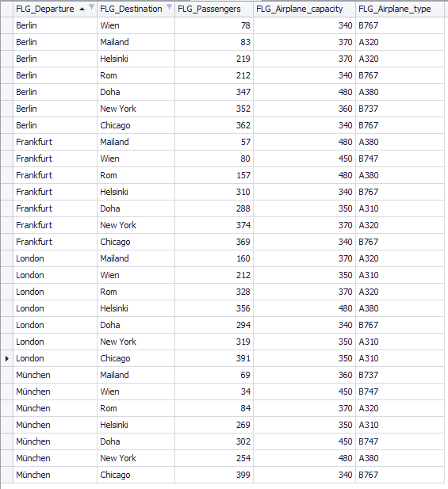Select Frankfurt Mailand destination cell

(x=136, y=142)
